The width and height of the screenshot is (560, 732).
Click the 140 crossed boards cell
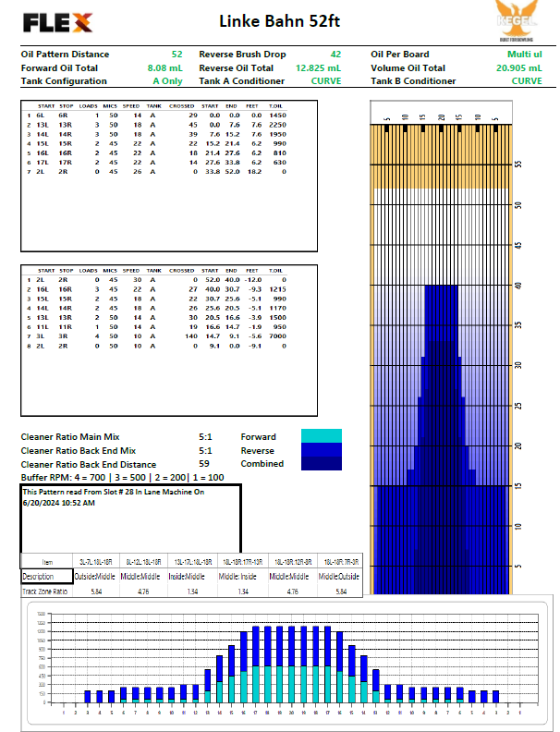[x=191, y=336]
